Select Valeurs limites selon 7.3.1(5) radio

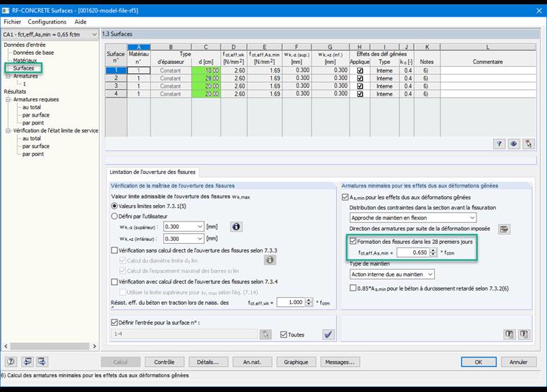point(114,206)
